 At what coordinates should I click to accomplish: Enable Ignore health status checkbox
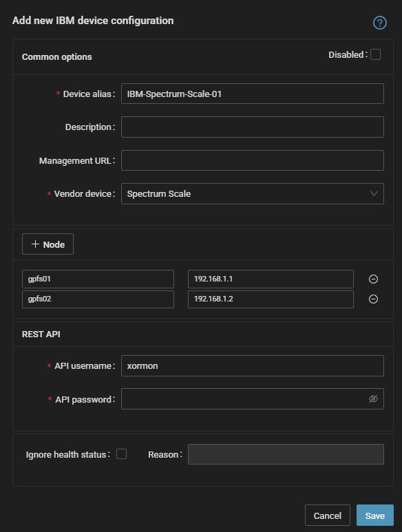point(121,454)
